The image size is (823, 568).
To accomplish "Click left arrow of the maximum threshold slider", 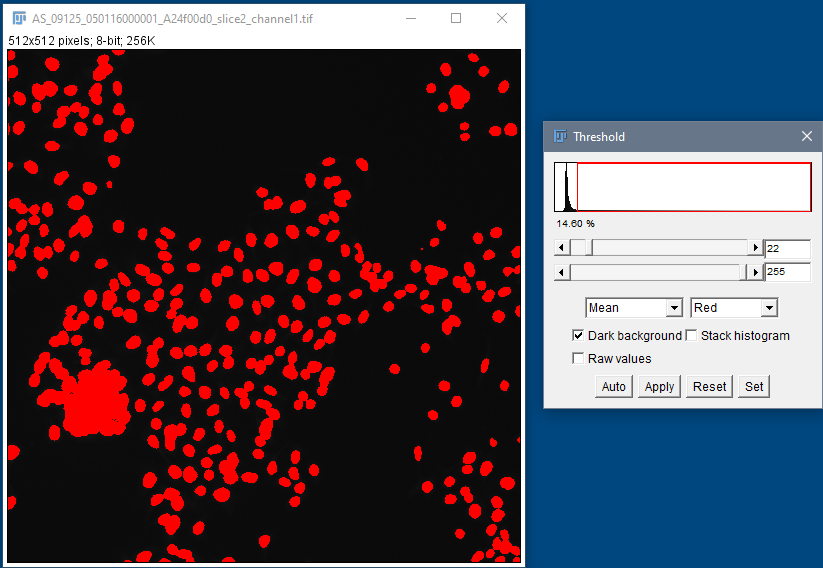I will click(561, 272).
